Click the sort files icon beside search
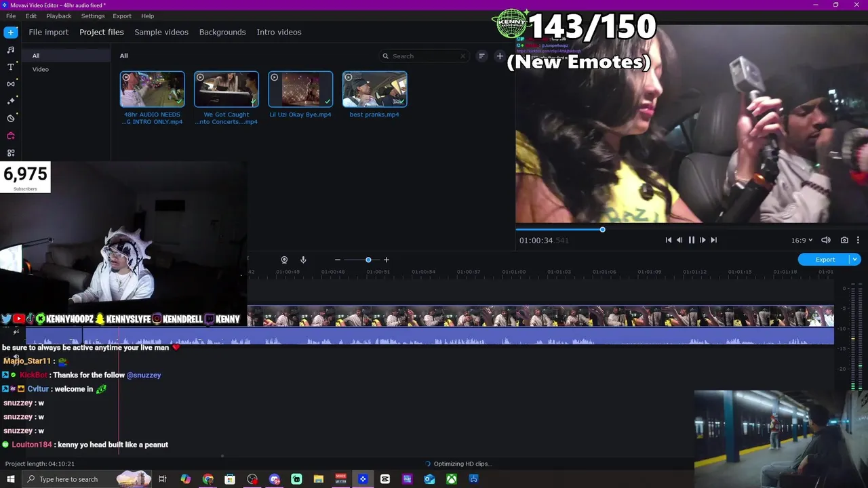The height and width of the screenshot is (488, 868). (481, 56)
